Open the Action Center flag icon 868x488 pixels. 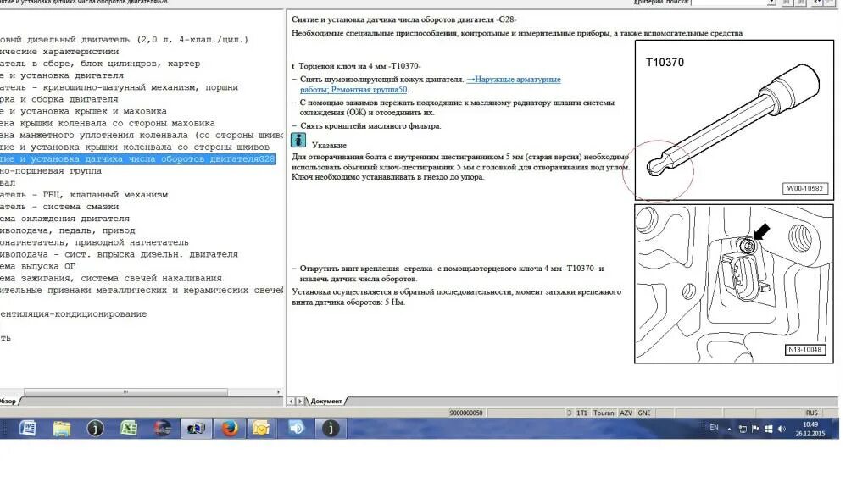755,429
